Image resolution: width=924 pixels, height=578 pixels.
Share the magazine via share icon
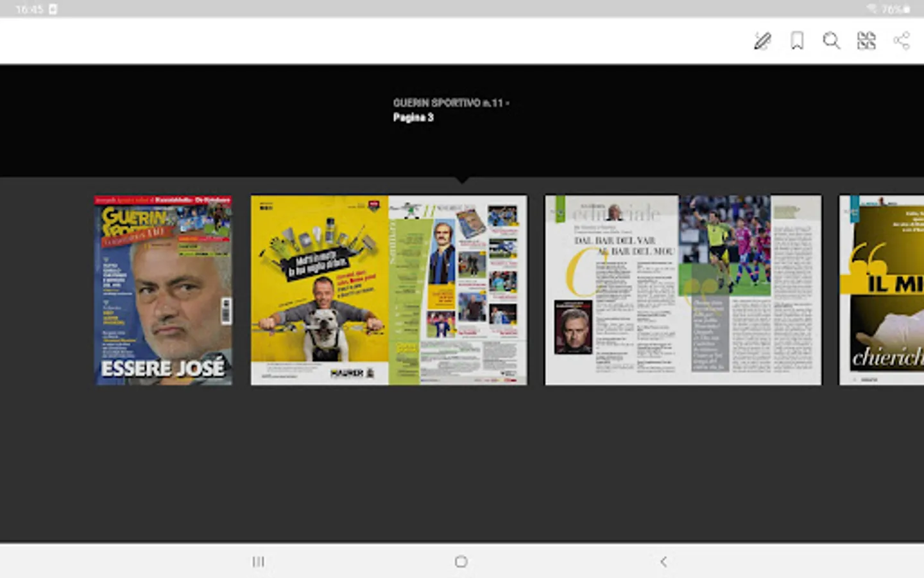[902, 41]
